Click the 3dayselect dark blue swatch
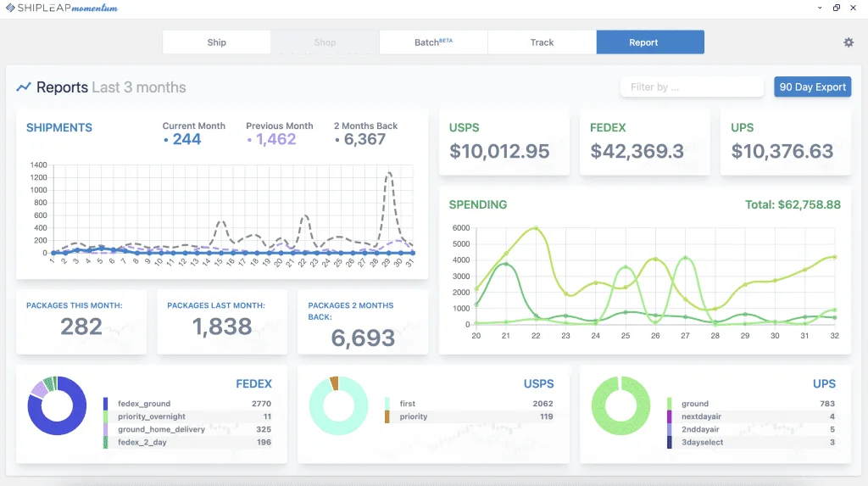 670,442
